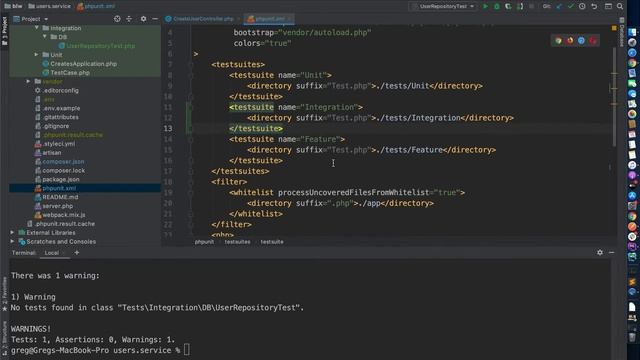
Task: Open file preview in Safari browser icon
Action: click(581, 40)
